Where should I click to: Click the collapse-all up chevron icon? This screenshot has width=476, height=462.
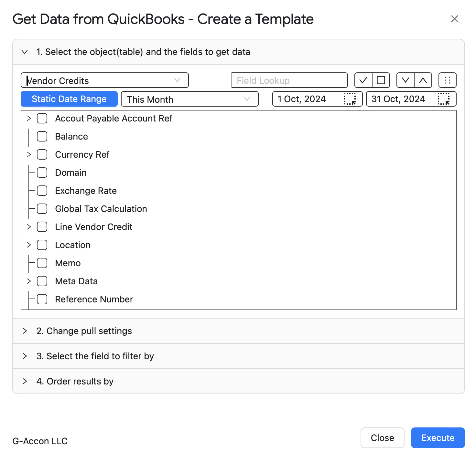click(423, 80)
